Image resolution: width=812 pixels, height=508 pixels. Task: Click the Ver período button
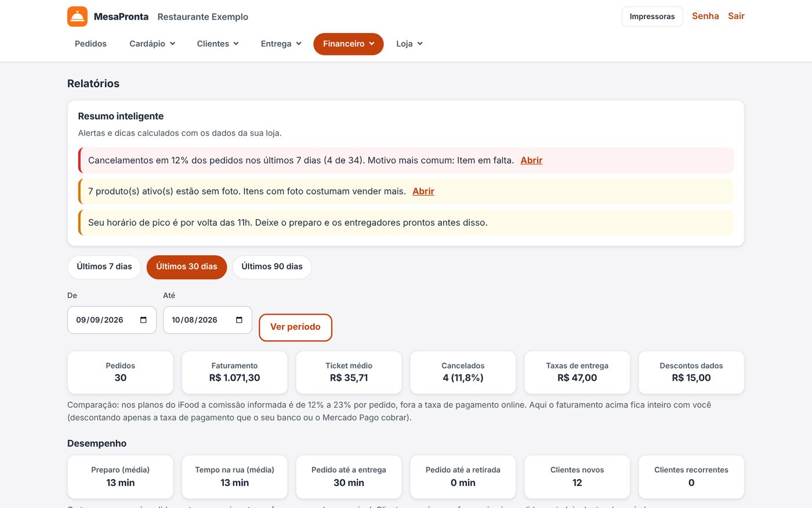tap(295, 327)
